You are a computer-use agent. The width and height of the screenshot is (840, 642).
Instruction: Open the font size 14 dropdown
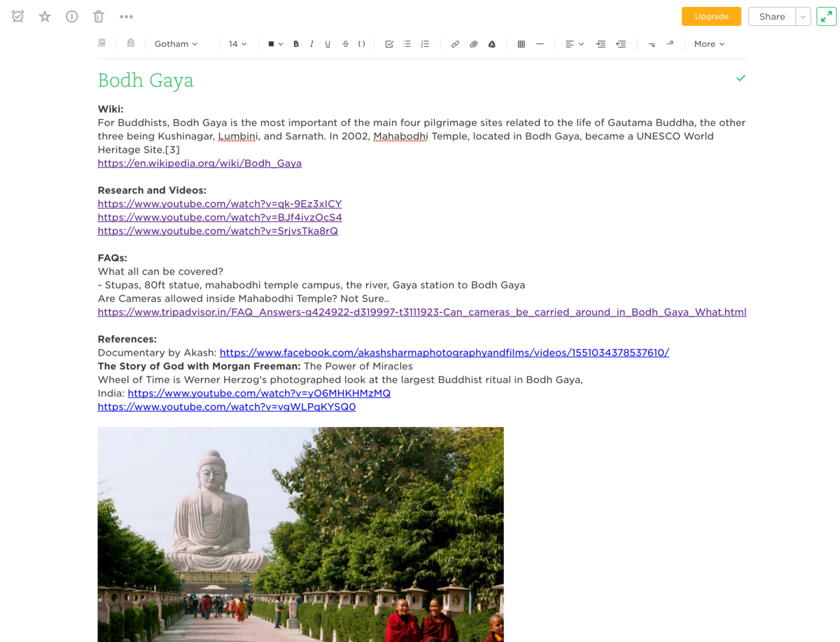coord(237,44)
